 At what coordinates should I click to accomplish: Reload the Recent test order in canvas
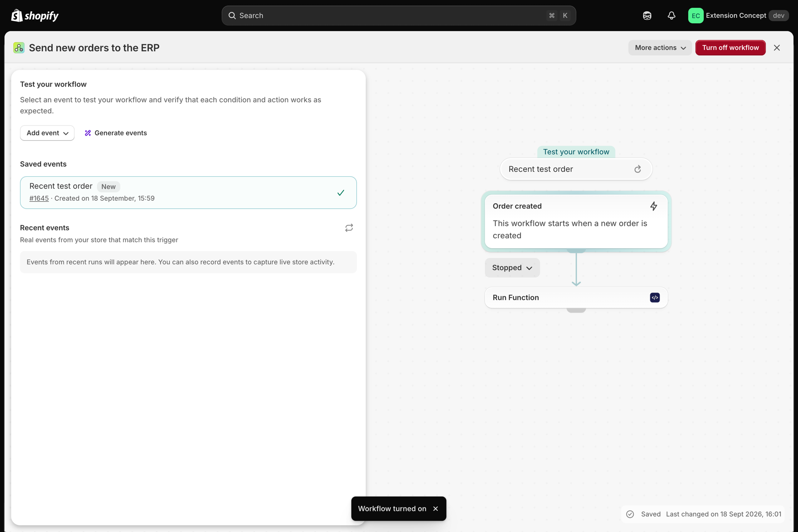[x=638, y=169]
